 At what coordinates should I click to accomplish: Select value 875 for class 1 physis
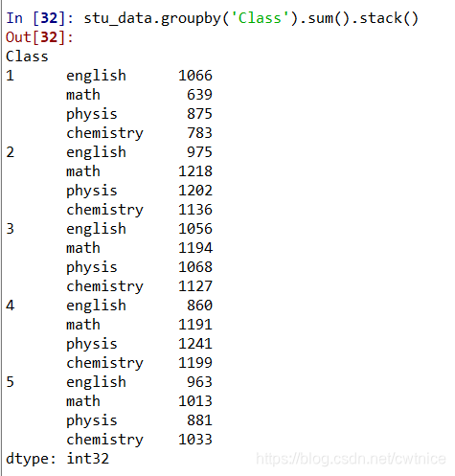click(x=199, y=114)
